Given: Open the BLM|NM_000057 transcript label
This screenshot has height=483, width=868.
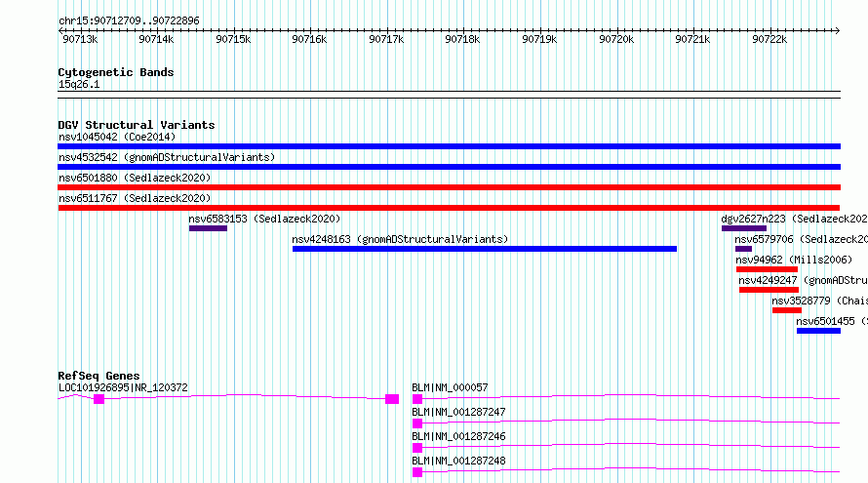Looking at the screenshot, I should 450,387.
